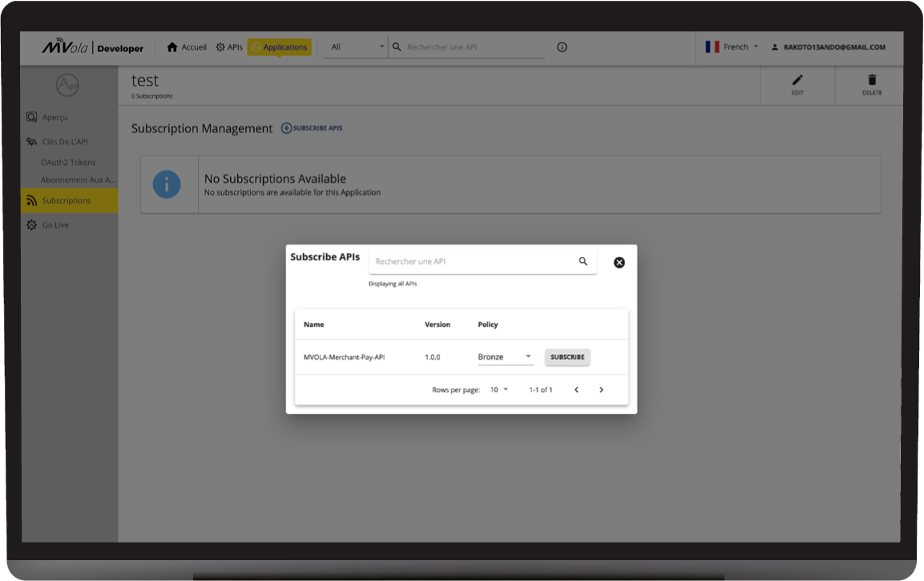
Task: Open the user account email menu
Action: click(829, 47)
